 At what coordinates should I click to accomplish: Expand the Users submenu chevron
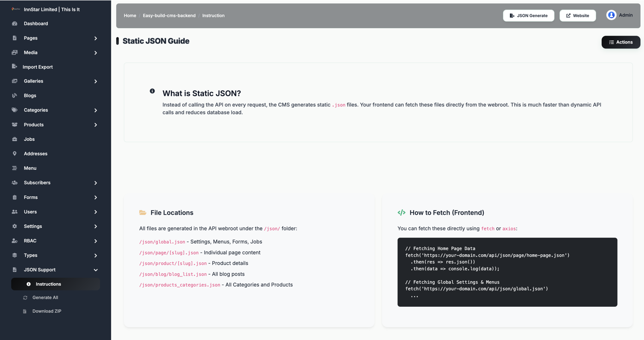tap(96, 212)
